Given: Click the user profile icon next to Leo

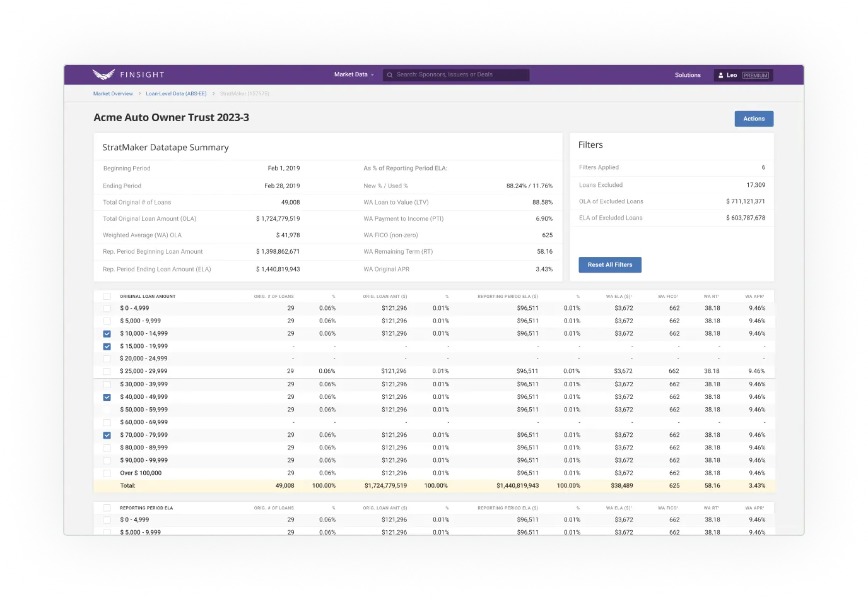Looking at the screenshot, I should [721, 75].
